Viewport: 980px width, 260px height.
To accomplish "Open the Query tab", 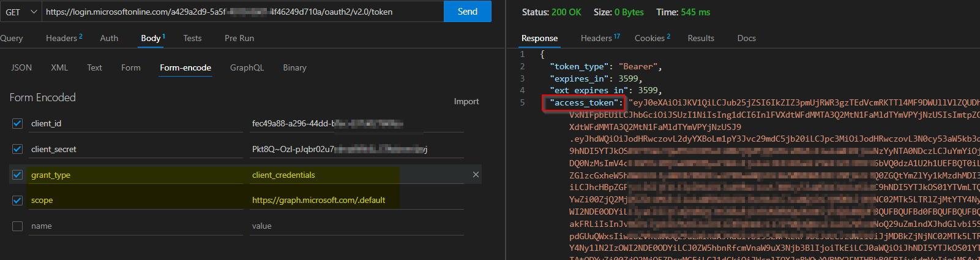I will click(x=12, y=38).
